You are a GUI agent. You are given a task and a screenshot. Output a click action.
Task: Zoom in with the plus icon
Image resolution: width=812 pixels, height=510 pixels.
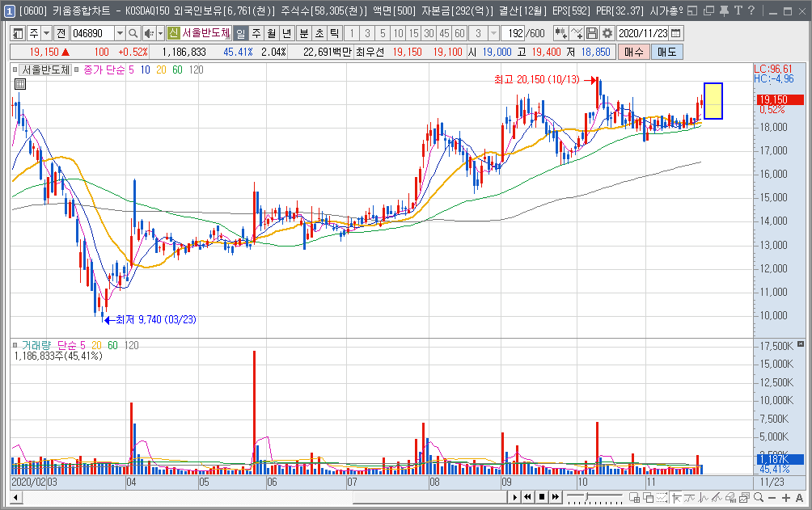(786, 498)
